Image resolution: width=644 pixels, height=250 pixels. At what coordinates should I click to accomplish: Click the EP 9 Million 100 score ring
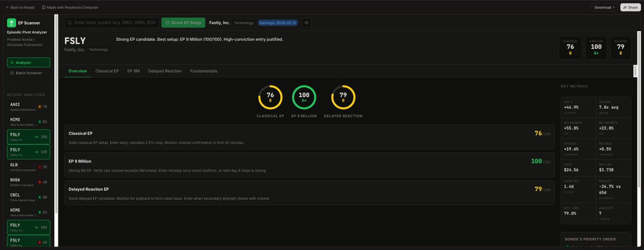pos(304,97)
